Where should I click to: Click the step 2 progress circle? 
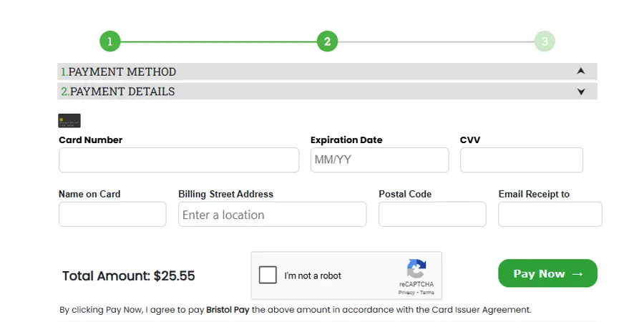click(x=327, y=42)
